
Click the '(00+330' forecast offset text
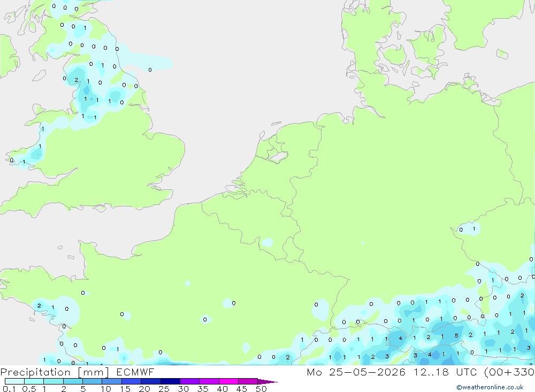(509, 372)
